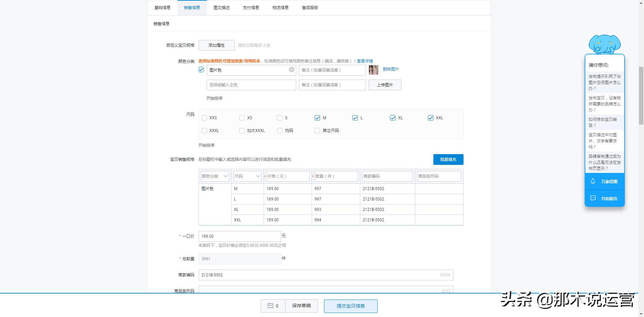Enable the S size checkbox
This screenshot has height=317, width=644.
[x=279, y=118]
